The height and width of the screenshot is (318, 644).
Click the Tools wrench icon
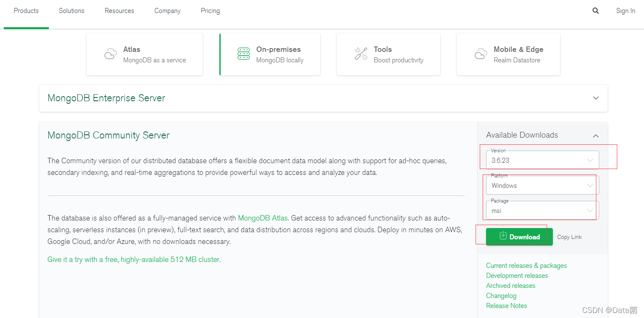tap(360, 54)
